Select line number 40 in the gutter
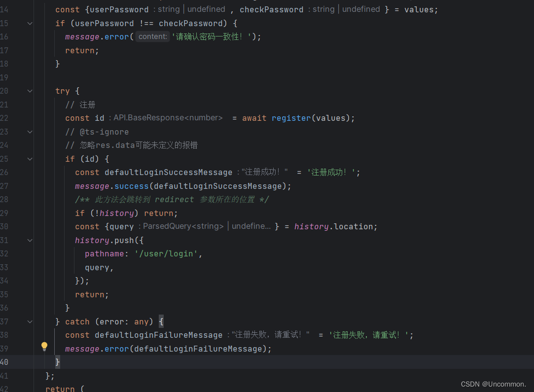534x392 pixels. 4,362
